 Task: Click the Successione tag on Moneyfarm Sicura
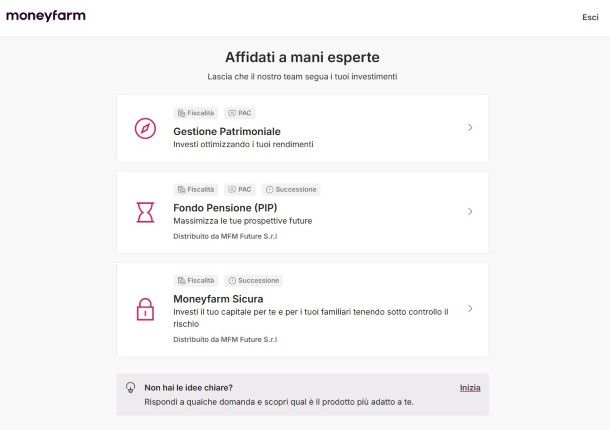pyautogui.click(x=254, y=280)
